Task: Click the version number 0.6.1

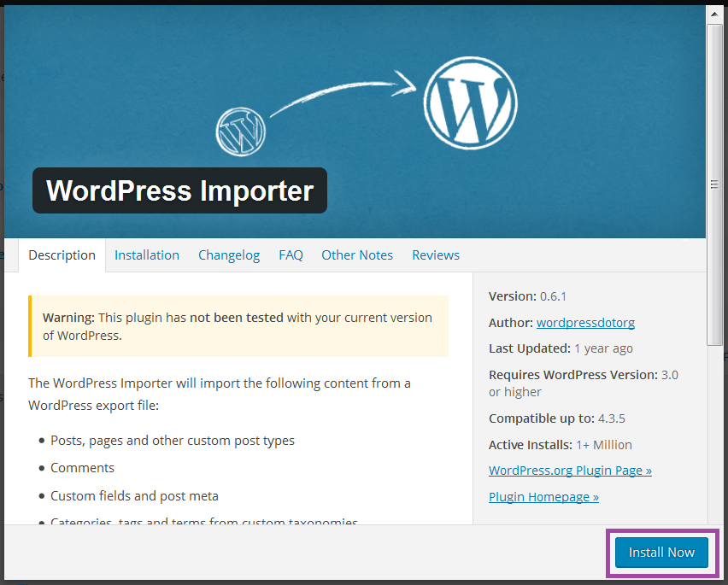Action: (x=553, y=296)
